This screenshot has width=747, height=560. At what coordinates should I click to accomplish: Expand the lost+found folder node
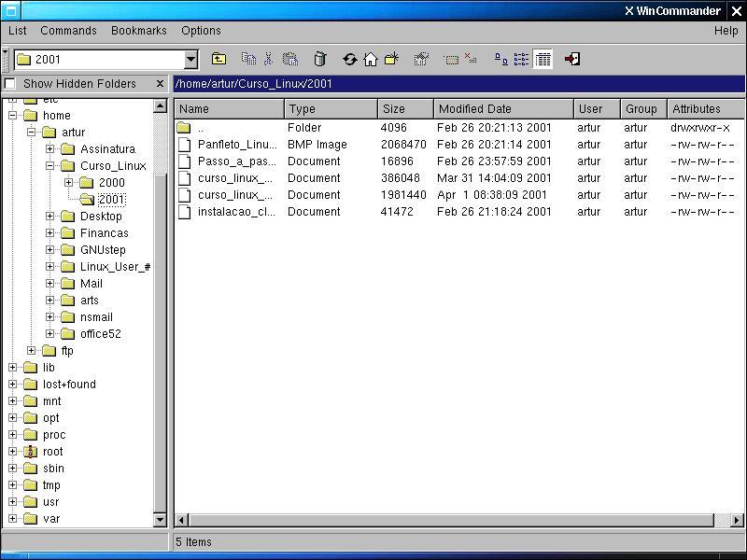point(13,385)
